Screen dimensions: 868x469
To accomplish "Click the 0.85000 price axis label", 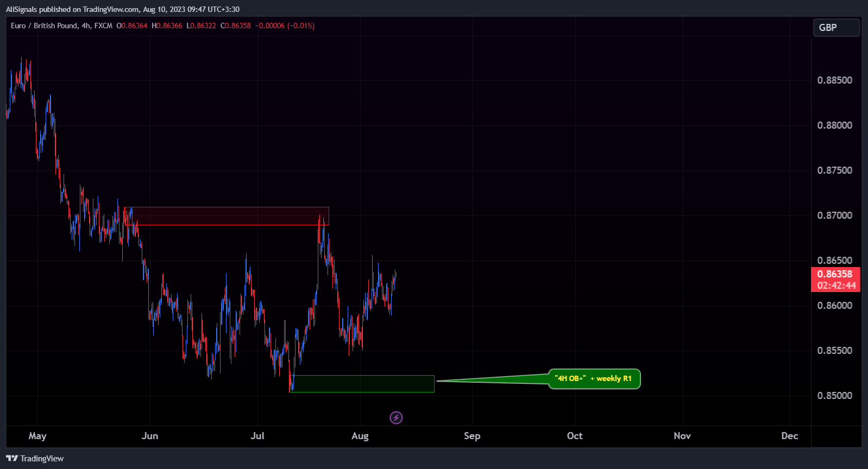I will [835, 396].
